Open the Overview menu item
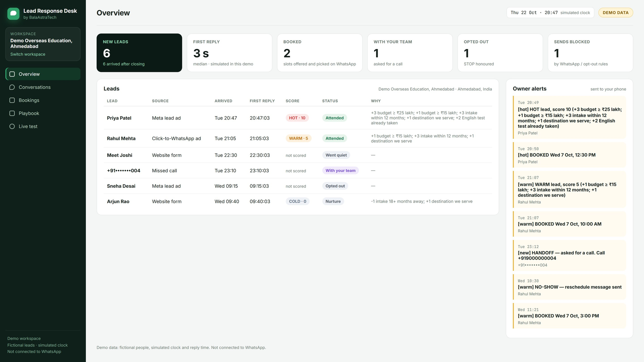This screenshot has width=644, height=362. click(x=43, y=74)
